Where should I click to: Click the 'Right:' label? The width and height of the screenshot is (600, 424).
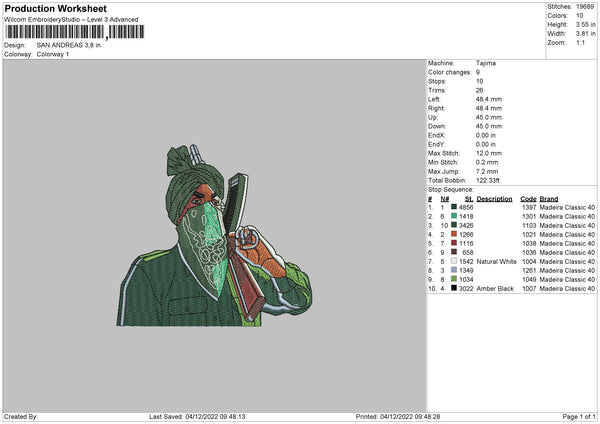click(x=436, y=108)
